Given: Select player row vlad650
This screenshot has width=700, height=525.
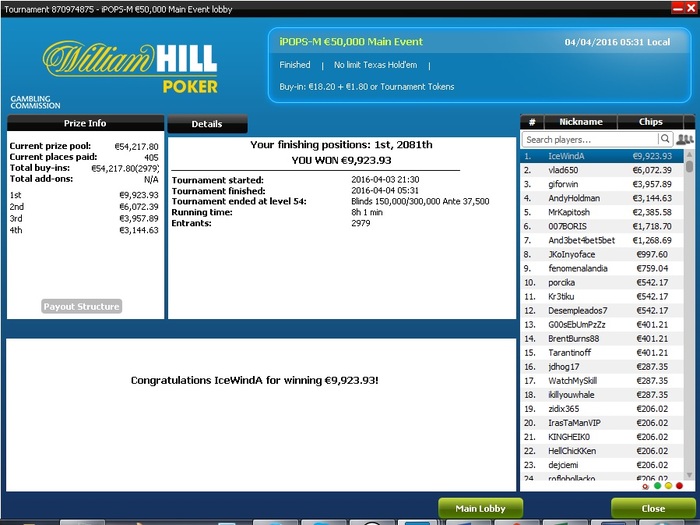Looking at the screenshot, I should (x=602, y=170).
